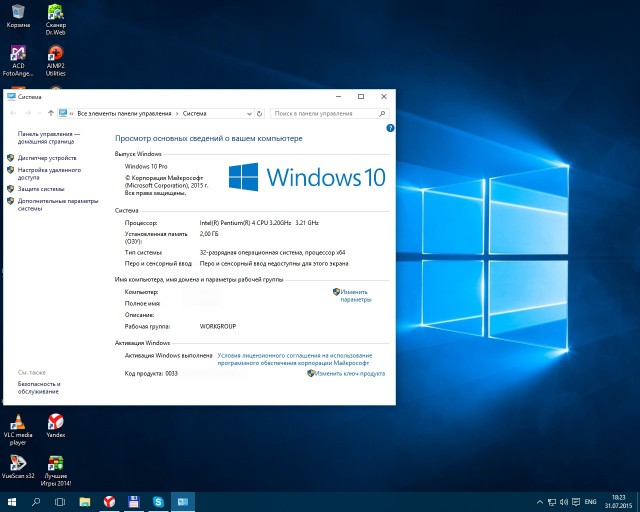Launch the Сканер Dr.Web desktop shortcut
The width and height of the screenshot is (640, 512).
pos(56,14)
